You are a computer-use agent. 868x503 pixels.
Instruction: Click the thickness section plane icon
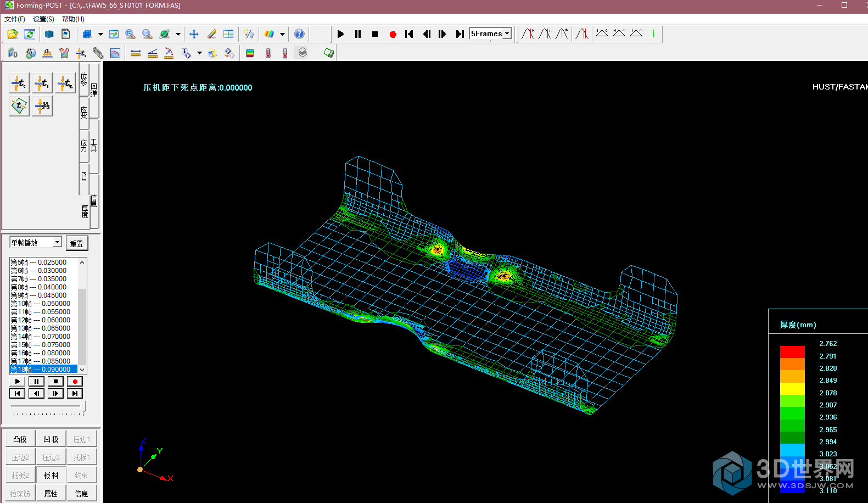point(19,106)
